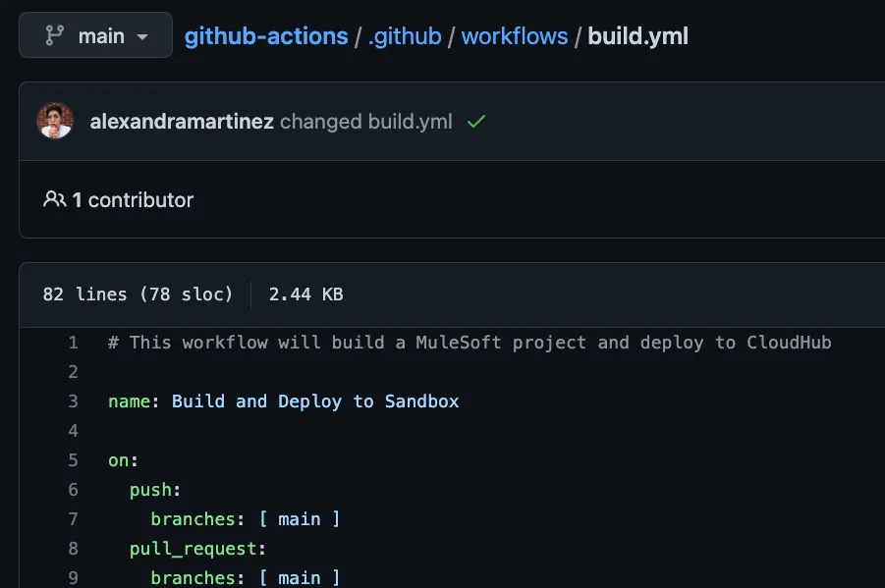
Task: Click the git branch icon
Action: coord(55,35)
